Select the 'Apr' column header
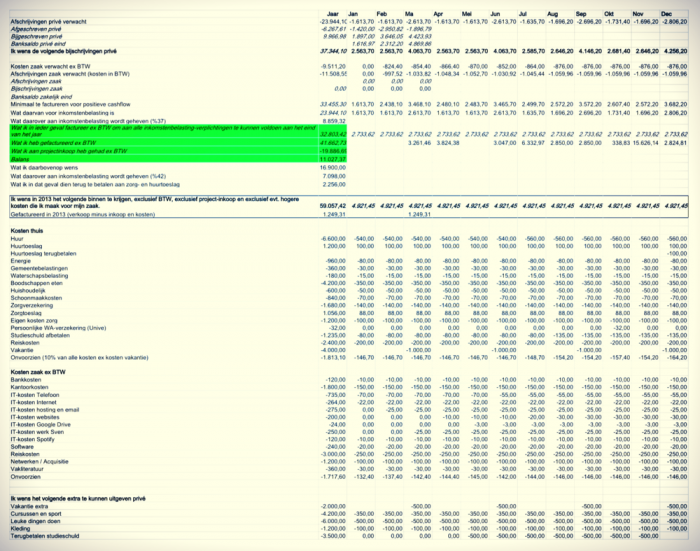 click(x=438, y=14)
